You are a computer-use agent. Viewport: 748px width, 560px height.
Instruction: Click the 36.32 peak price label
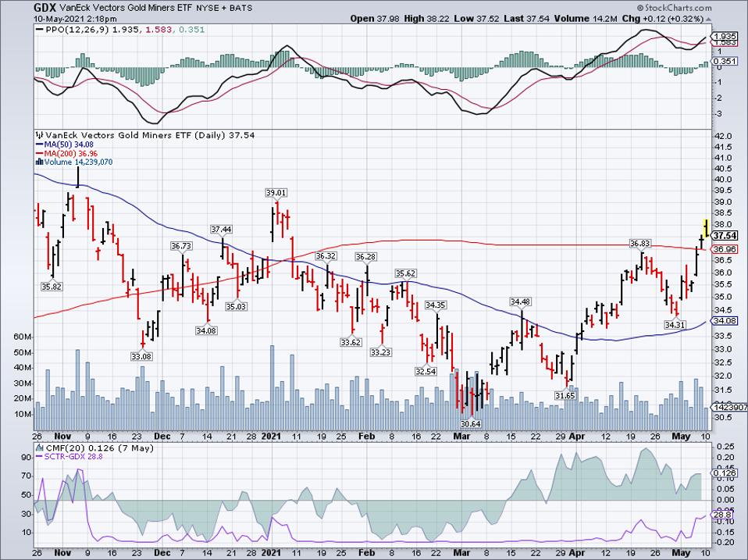click(326, 256)
